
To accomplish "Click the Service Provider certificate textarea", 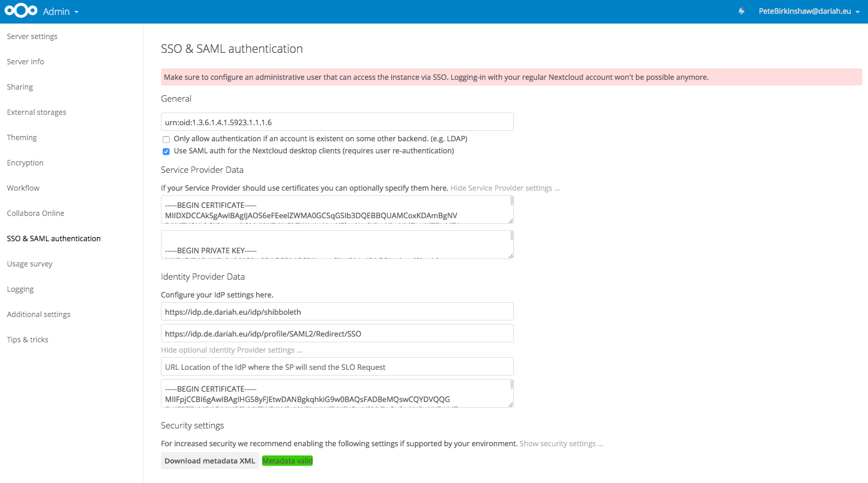I will point(337,210).
